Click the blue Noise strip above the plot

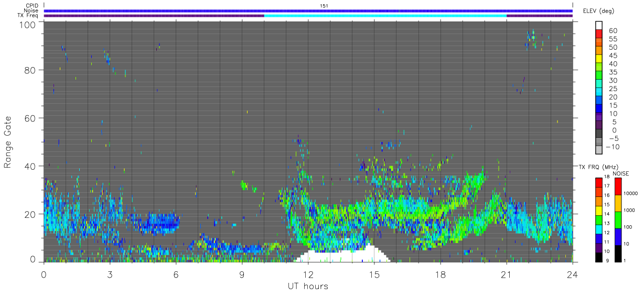(x=308, y=10)
